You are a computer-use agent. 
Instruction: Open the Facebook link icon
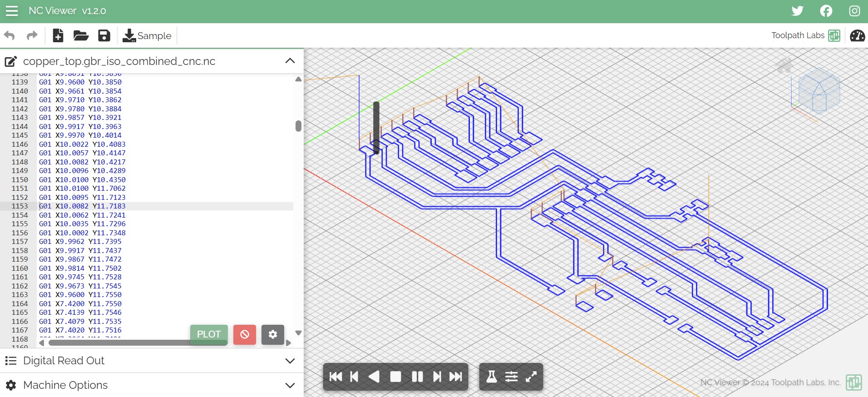[x=826, y=11]
